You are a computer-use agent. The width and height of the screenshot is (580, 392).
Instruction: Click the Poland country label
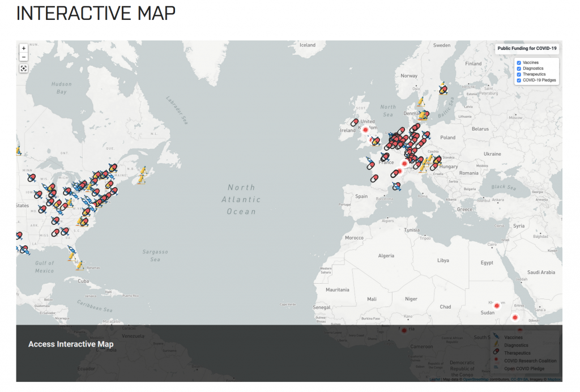pos(447,138)
